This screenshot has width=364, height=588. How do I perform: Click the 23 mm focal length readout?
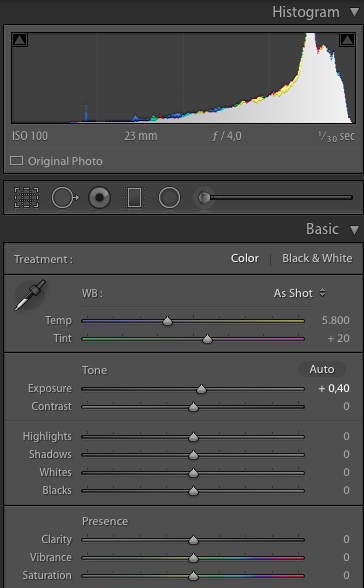coord(141,136)
